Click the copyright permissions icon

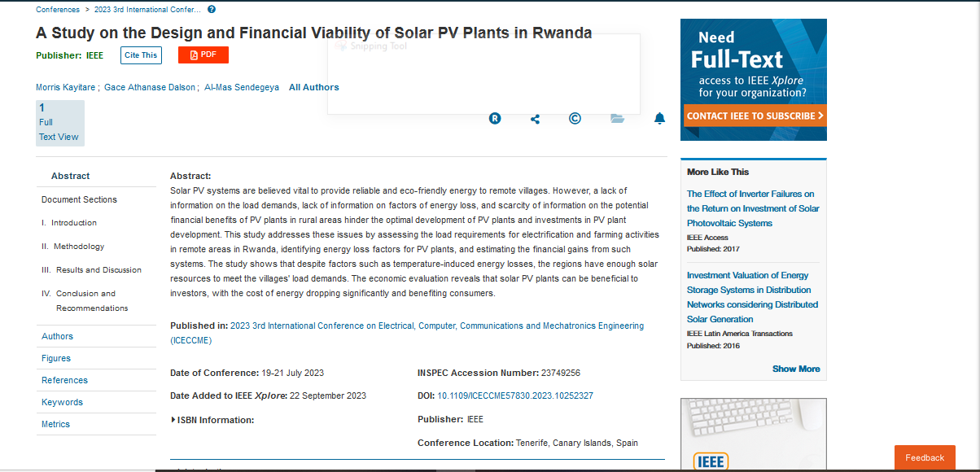click(575, 119)
